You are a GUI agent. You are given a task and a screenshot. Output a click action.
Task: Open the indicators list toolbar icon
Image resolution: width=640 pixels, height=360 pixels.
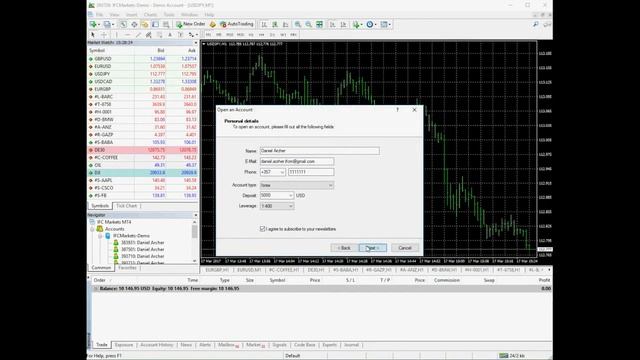pos(357,24)
